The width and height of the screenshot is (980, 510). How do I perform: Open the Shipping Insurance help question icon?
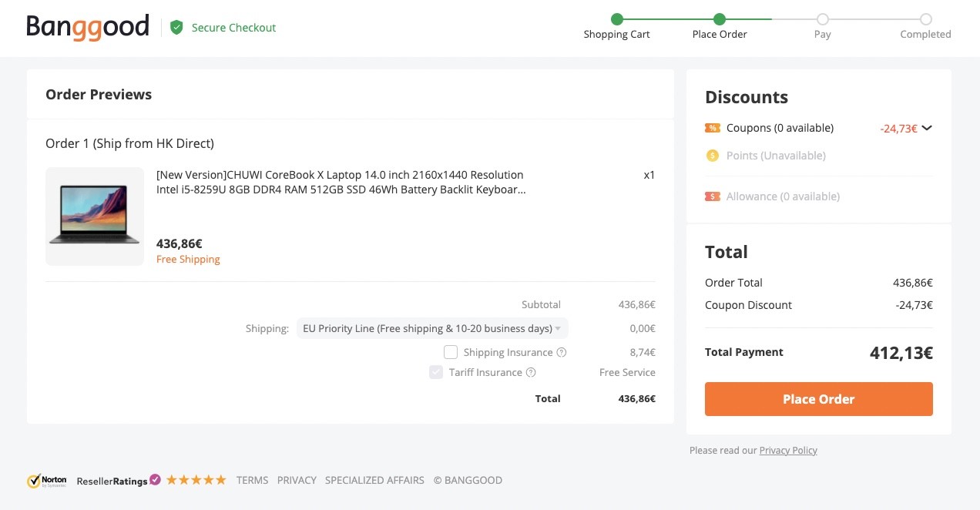(562, 353)
